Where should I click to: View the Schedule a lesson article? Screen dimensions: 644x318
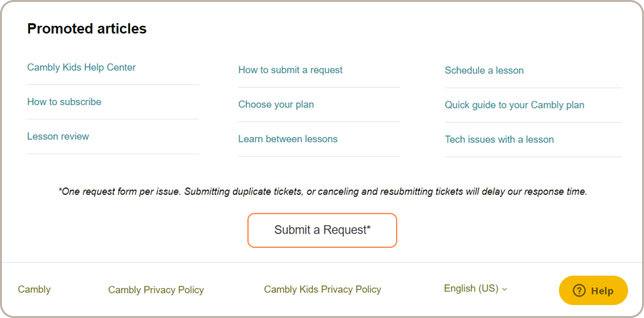[x=484, y=71]
